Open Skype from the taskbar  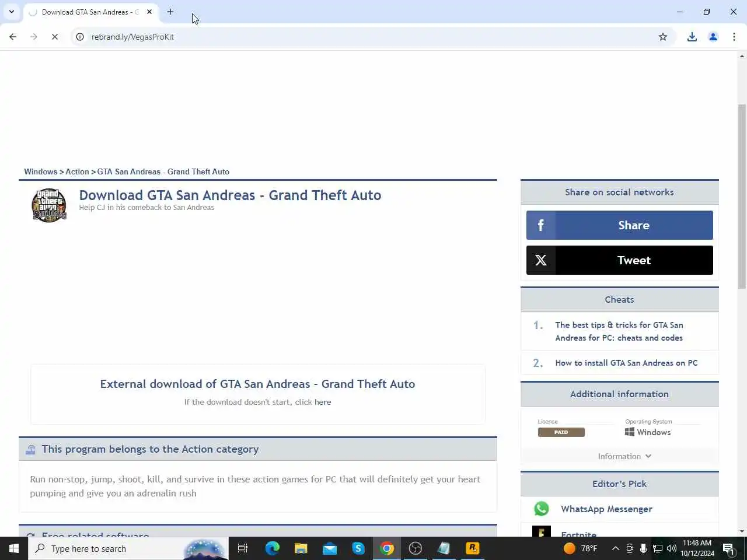click(x=358, y=548)
